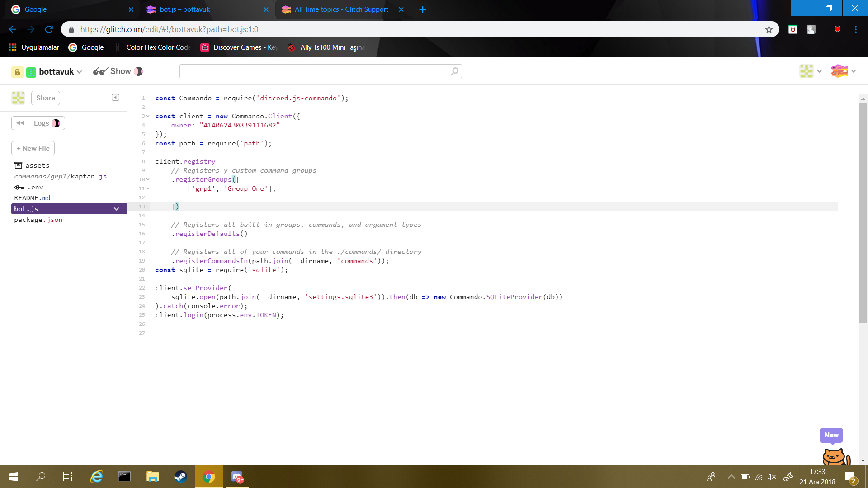Open package.json in the file list
Image resolution: width=868 pixels, height=488 pixels.
[38, 220]
